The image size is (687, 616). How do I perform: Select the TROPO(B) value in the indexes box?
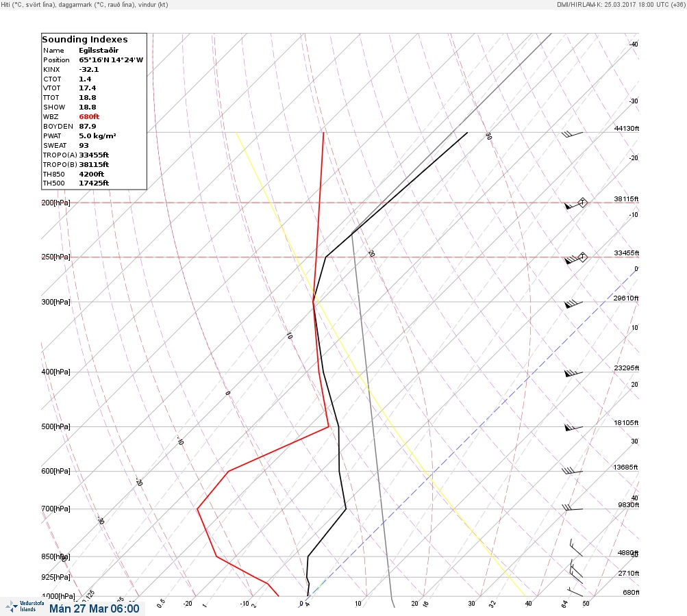pyautogui.click(x=94, y=165)
